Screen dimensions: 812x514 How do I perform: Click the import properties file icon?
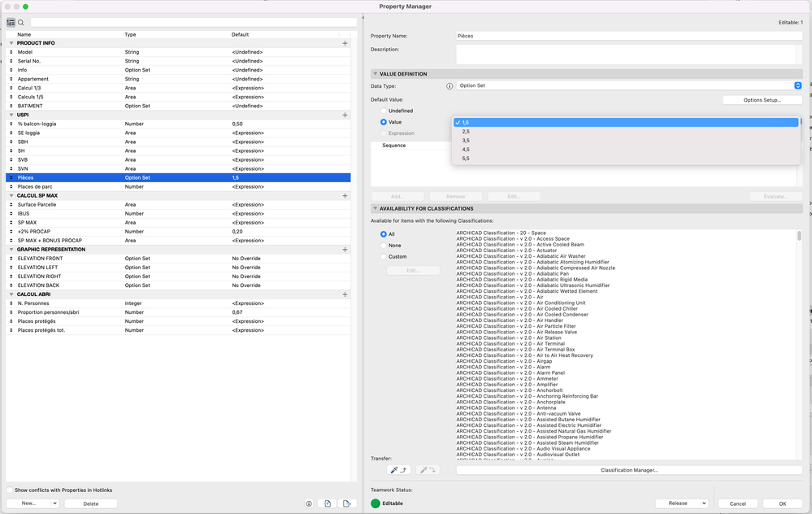click(x=328, y=503)
